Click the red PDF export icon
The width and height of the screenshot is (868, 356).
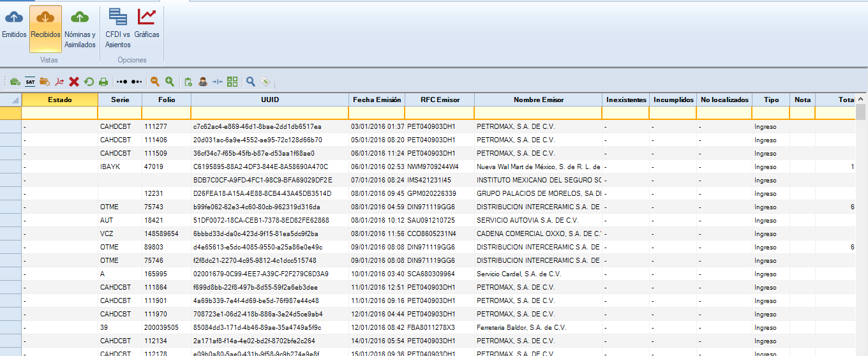coord(59,82)
